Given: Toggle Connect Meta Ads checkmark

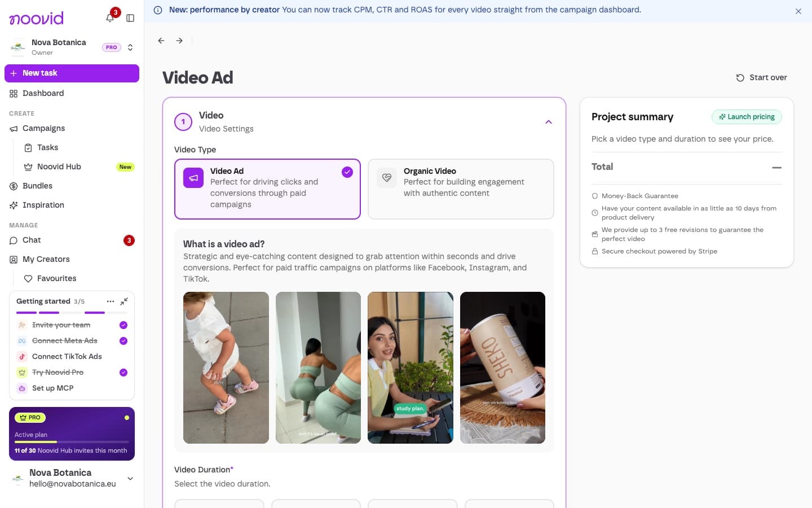Looking at the screenshot, I should [x=123, y=341].
